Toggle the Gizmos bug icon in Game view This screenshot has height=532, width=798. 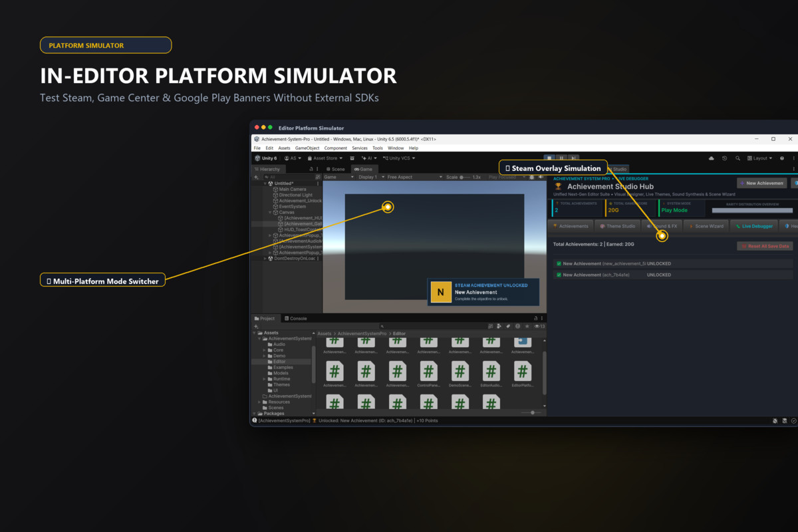[x=531, y=177]
